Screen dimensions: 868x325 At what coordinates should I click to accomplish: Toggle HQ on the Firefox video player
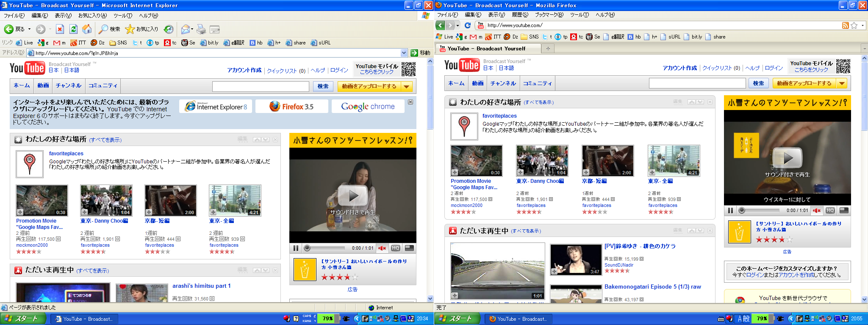point(830,210)
